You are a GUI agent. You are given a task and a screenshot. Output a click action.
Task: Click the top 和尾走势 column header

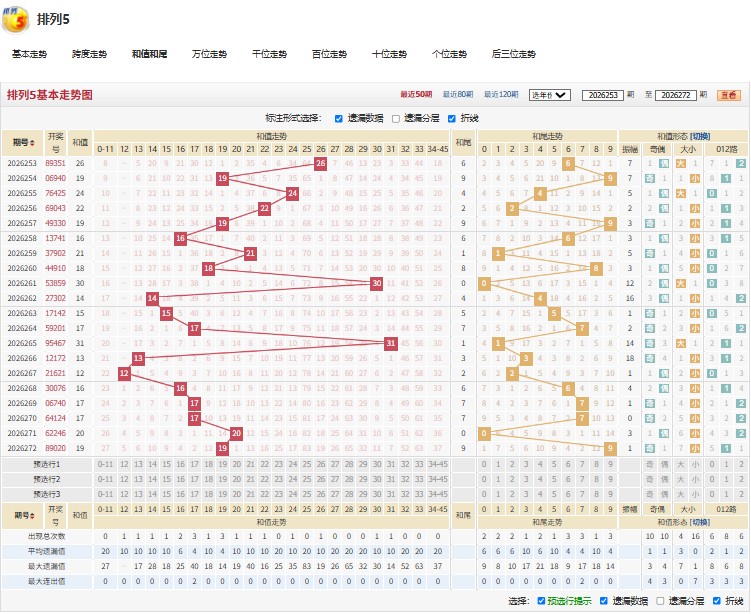tap(547, 136)
